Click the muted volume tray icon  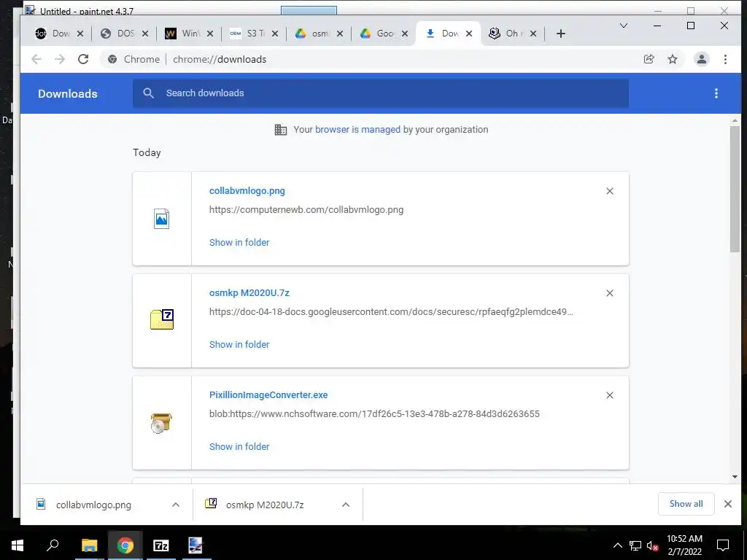pyautogui.click(x=652, y=545)
